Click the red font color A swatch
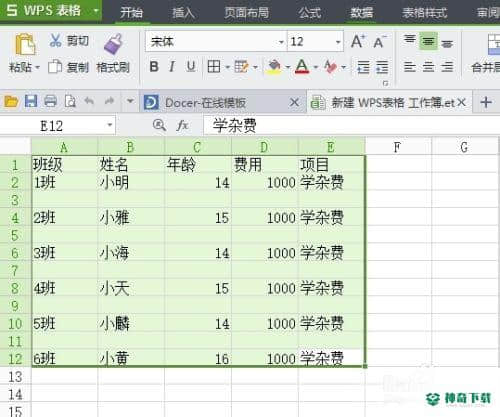The width and height of the screenshot is (500, 417). pos(302,67)
